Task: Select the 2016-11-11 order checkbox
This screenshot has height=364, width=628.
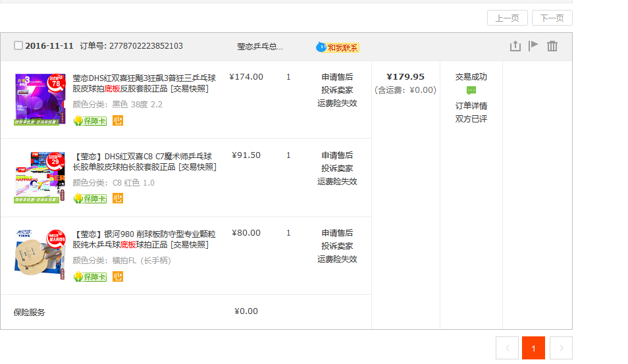Action: tap(18, 45)
